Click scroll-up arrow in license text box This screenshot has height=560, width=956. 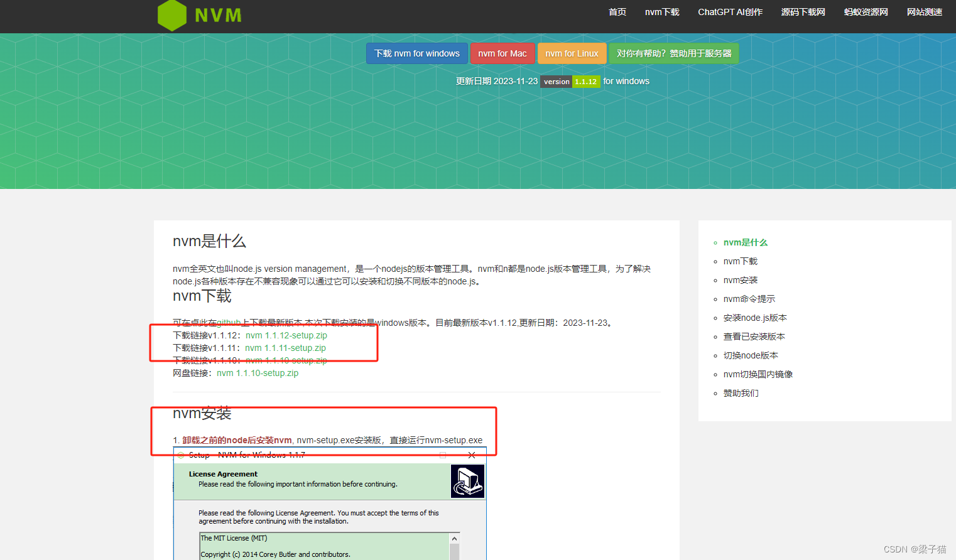454,539
